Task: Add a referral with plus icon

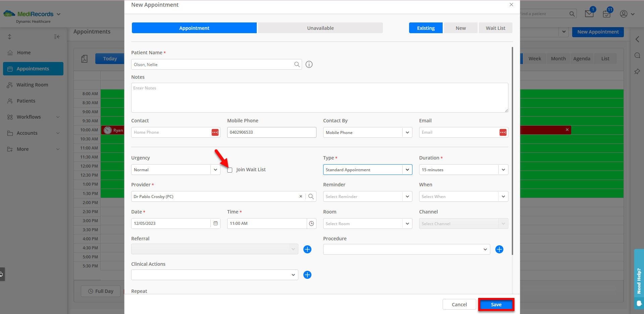Action: coord(307,249)
